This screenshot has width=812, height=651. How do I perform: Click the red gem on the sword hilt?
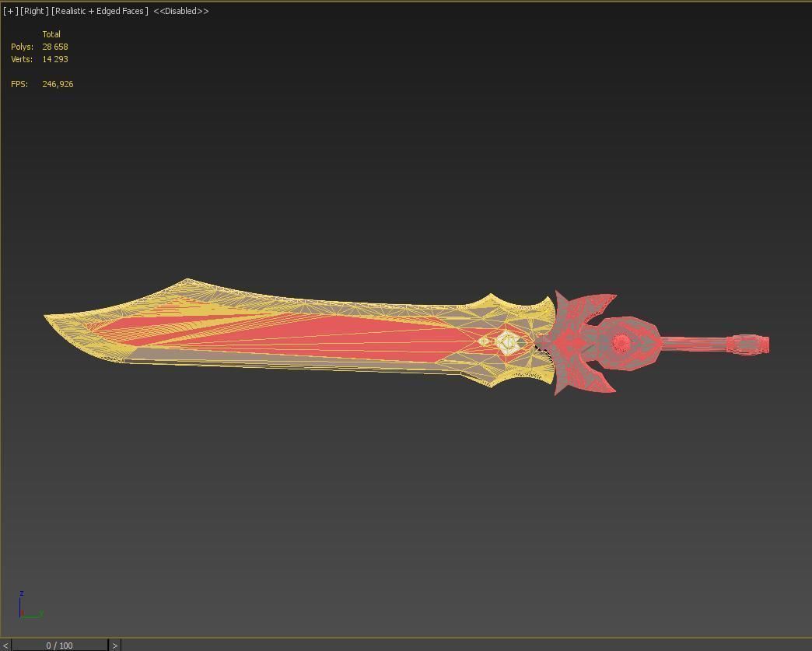tap(621, 343)
